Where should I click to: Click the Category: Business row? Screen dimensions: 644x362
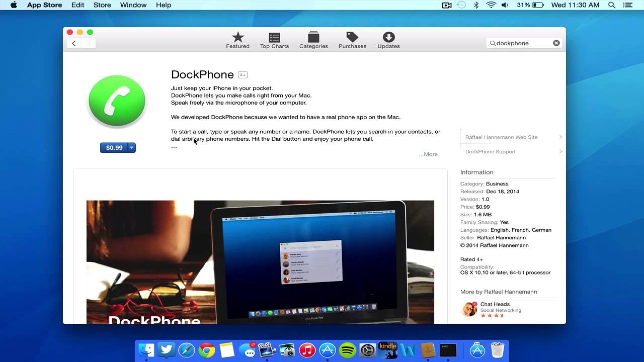click(x=485, y=184)
